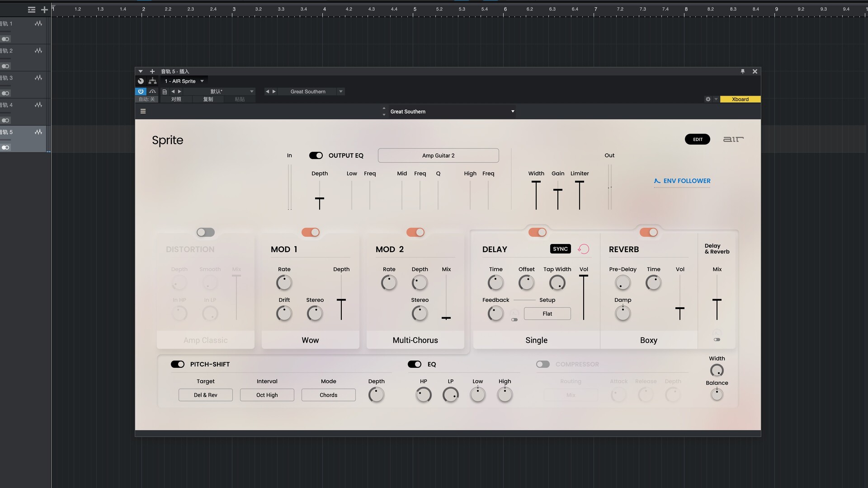Open the Amp Guitar 2 output EQ selector
The height and width of the screenshot is (488, 868).
pyautogui.click(x=438, y=155)
